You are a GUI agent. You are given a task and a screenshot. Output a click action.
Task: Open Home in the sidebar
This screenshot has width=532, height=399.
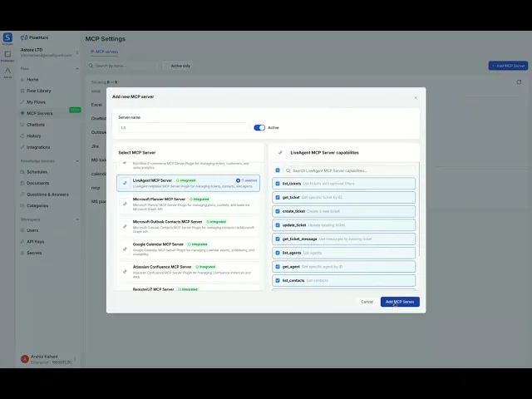[x=32, y=80]
